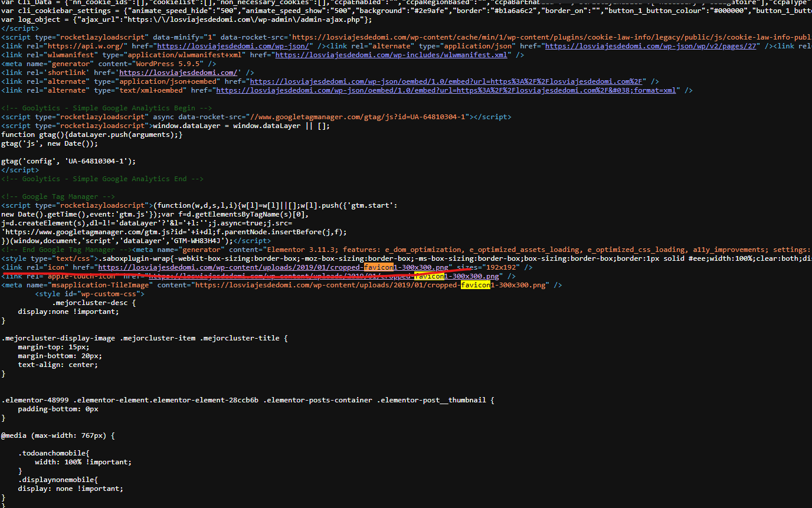Click highlighted favicon in msapplication-TileImage line
Screen dimensions: 812x508
point(476,285)
